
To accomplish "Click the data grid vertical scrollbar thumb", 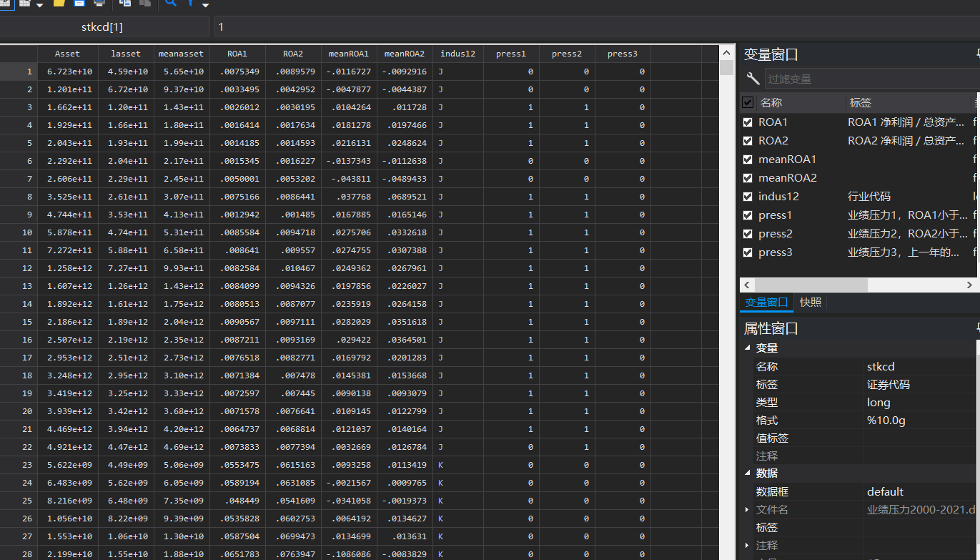I will point(727,68).
